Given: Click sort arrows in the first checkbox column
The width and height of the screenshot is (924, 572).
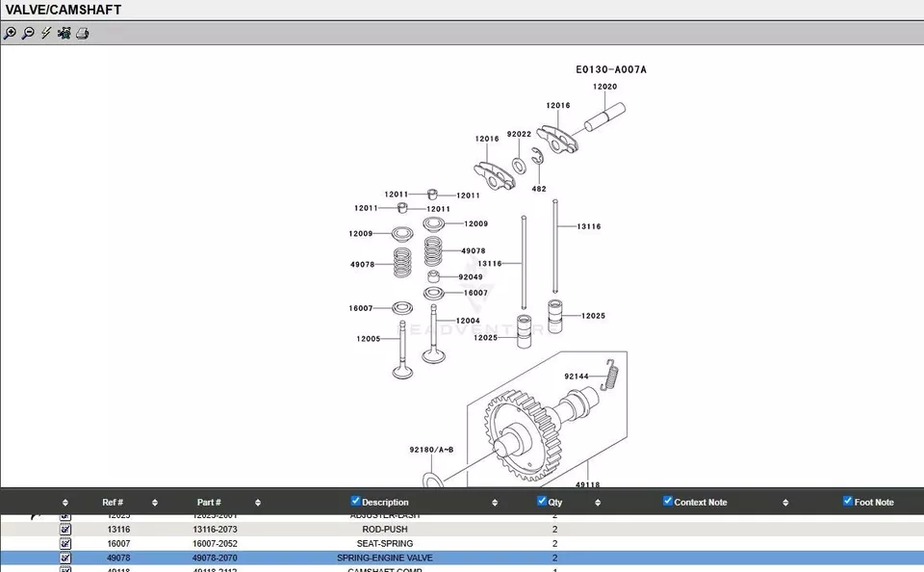Looking at the screenshot, I should pos(65,503).
